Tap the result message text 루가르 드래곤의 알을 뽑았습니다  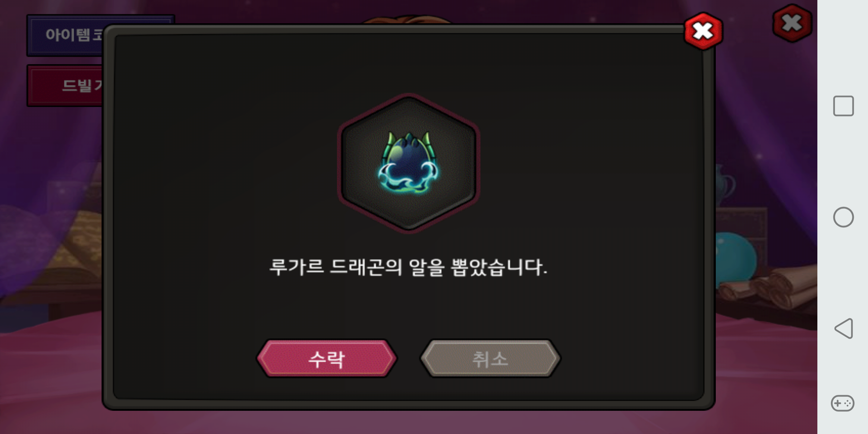click(408, 268)
